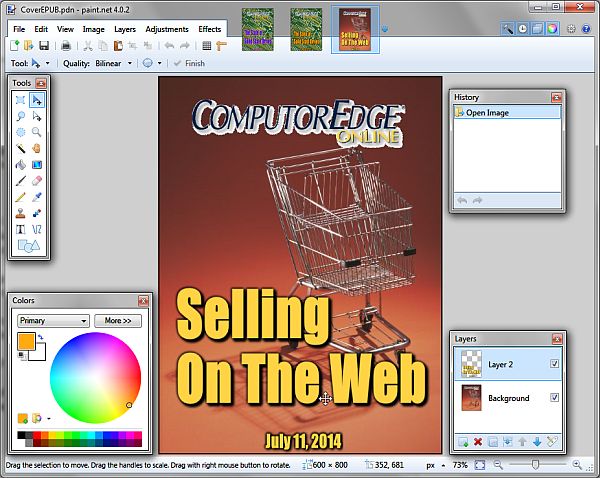
Task: Select the Rectangle Select tool
Action: (x=21, y=100)
